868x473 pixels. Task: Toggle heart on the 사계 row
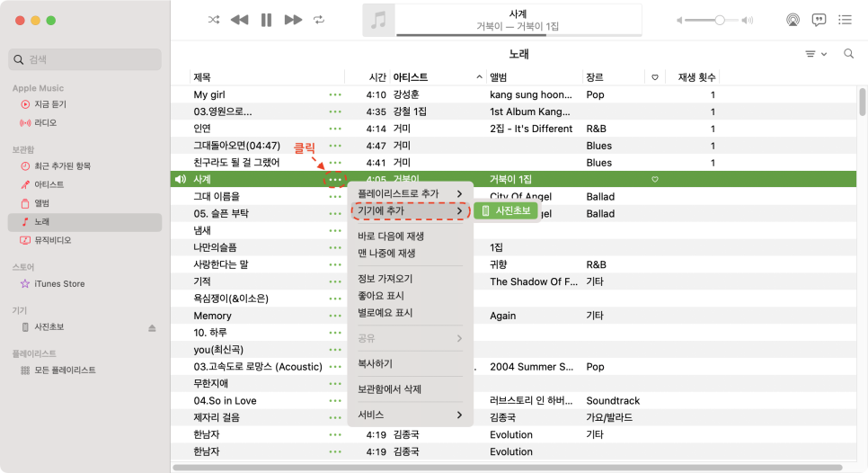point(655,180)
